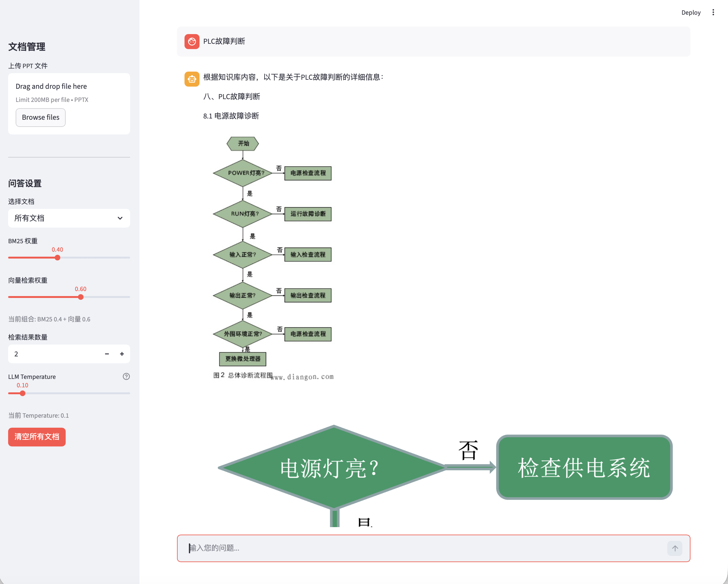Click the send arrow icon
Image resolution: width=728 pixels, height=584 pixels.
pyautogui.click(x=674, y=548)
